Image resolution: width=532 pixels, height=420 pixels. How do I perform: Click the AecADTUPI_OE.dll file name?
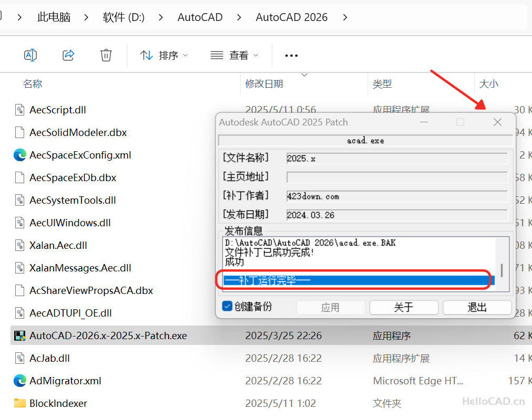[x=70, y=313]
